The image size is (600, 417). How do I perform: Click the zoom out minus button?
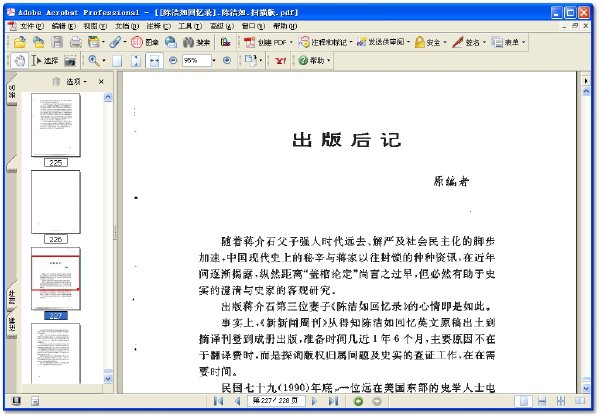click(173, 60)
